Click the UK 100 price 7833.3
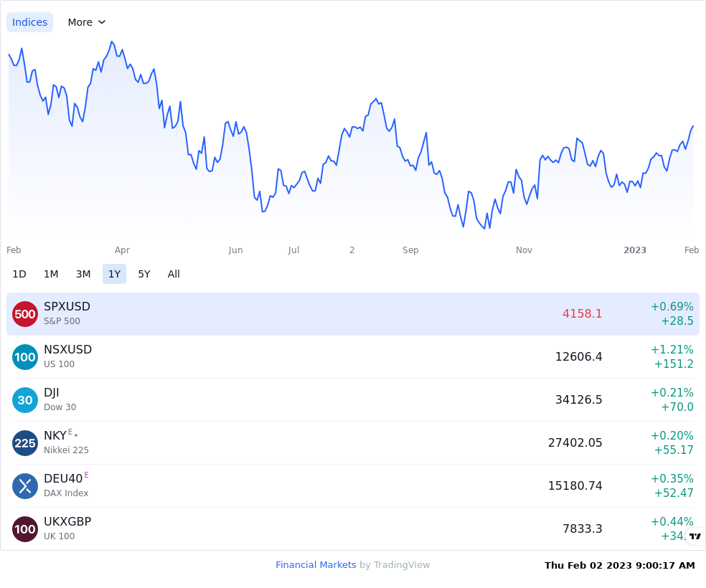The image size is (706, 588). tap(582, 528)
